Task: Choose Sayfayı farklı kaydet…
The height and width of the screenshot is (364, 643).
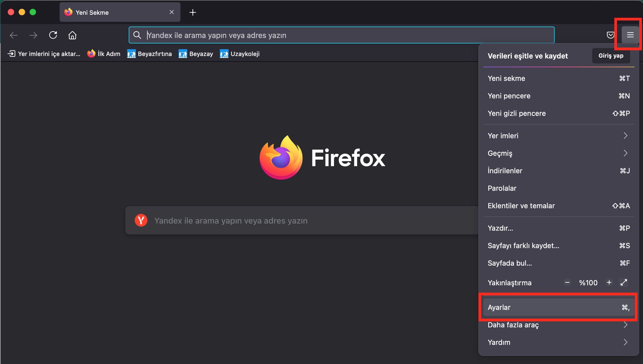Action: 559,246
